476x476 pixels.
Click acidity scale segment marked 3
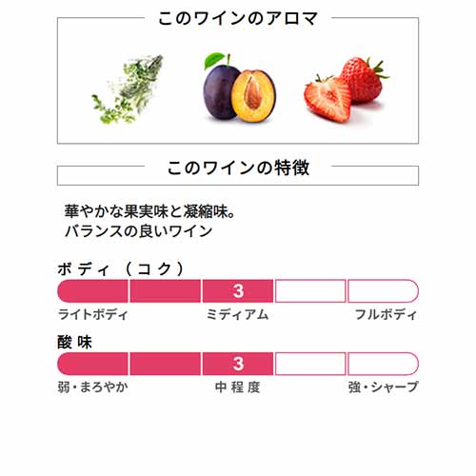[x=238, y=364]
